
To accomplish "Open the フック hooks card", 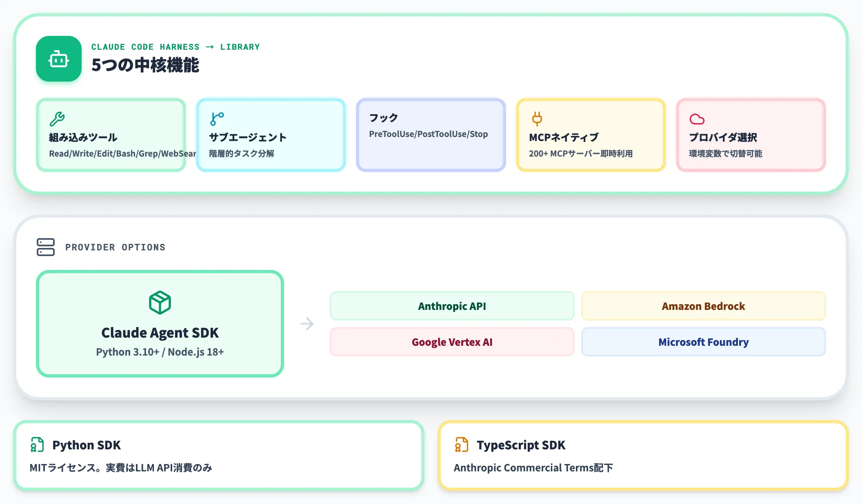I will click(431, 135).
